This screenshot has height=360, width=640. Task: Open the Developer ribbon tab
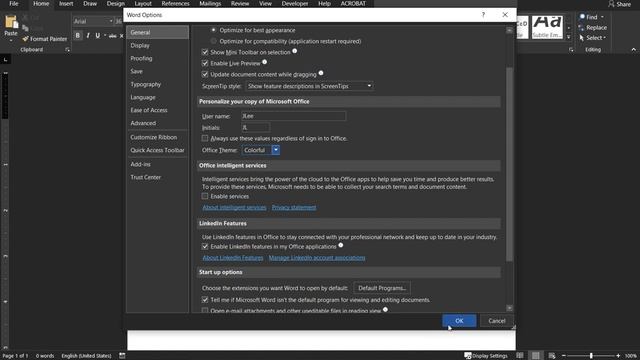295,4
